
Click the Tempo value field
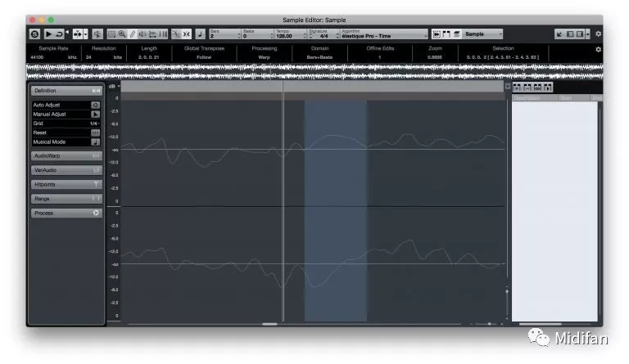[287, 36]
